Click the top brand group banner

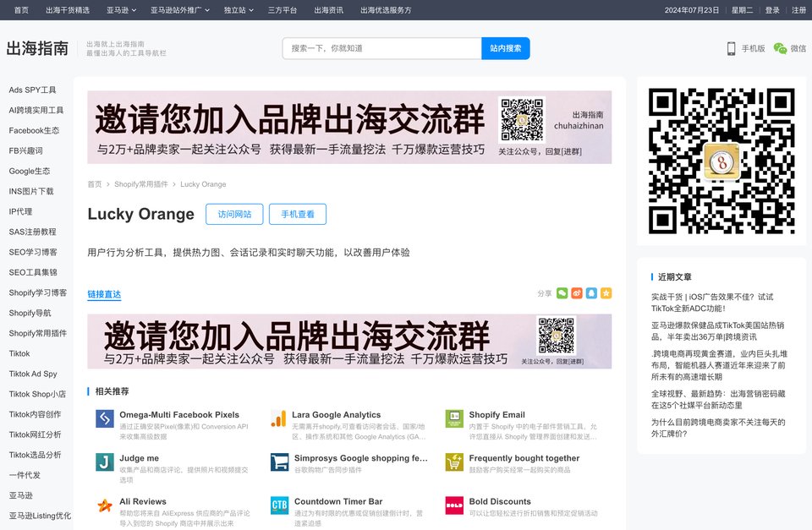coord(349,128)
